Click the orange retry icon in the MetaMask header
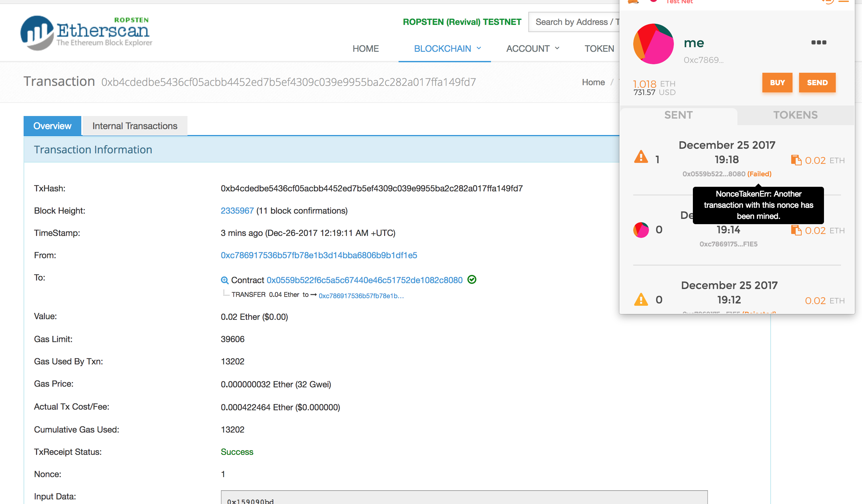The width and height of the screenshot is (862, 504). tap(829, 2)
